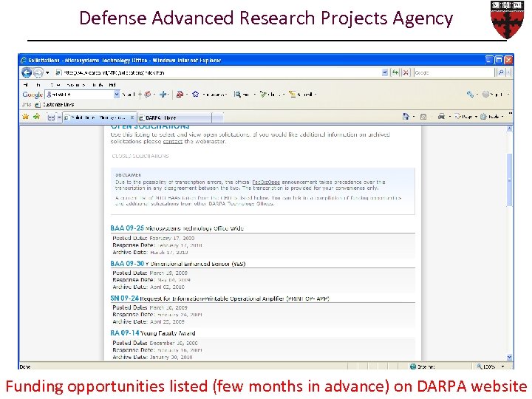The image size is (532, 399).
Task: Open the Page menu in command bar
Action: 465,117
